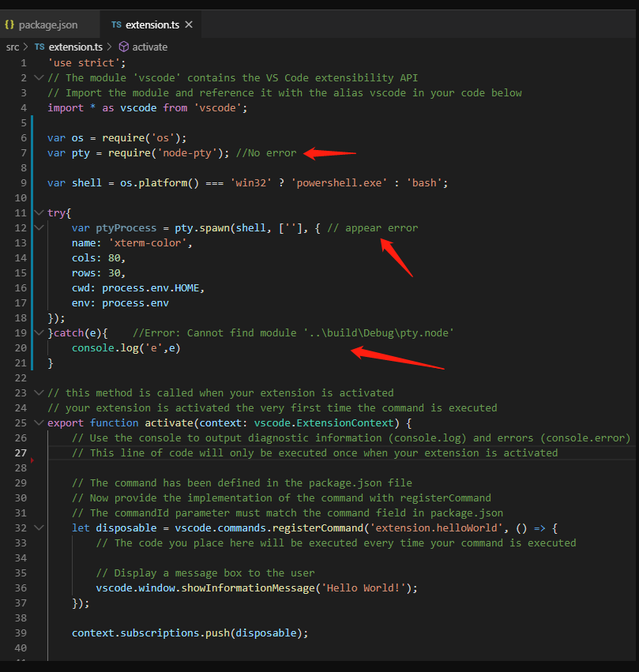Close the extension.ts tab
Image resolution: width=639 pixels, height=672 pixels.
[187, 24]
